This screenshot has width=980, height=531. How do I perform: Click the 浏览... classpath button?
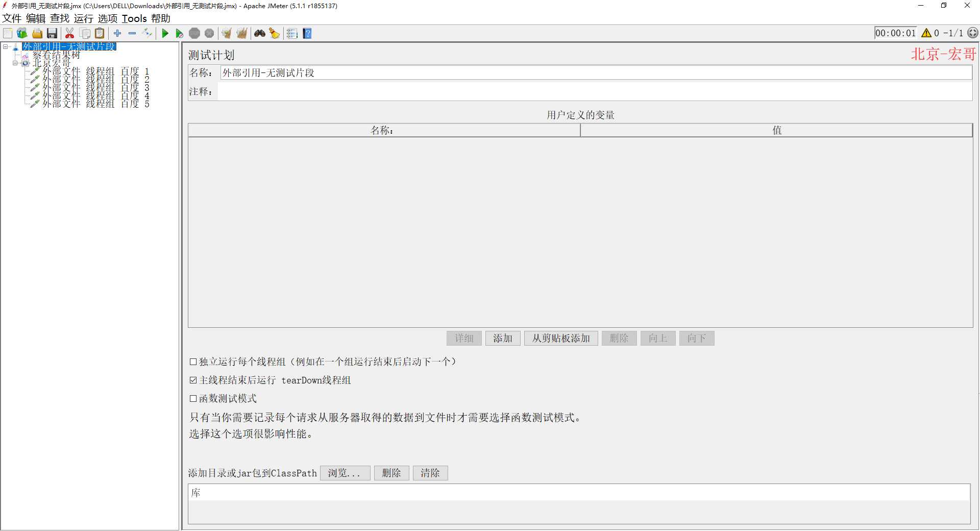pyautogui.click(x=345, y=473)
